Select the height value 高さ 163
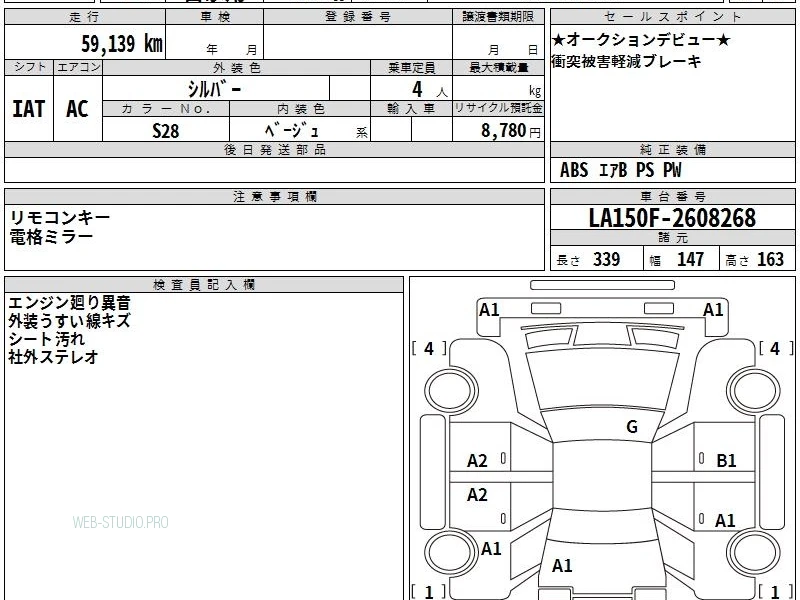 (x=755, y=259)
